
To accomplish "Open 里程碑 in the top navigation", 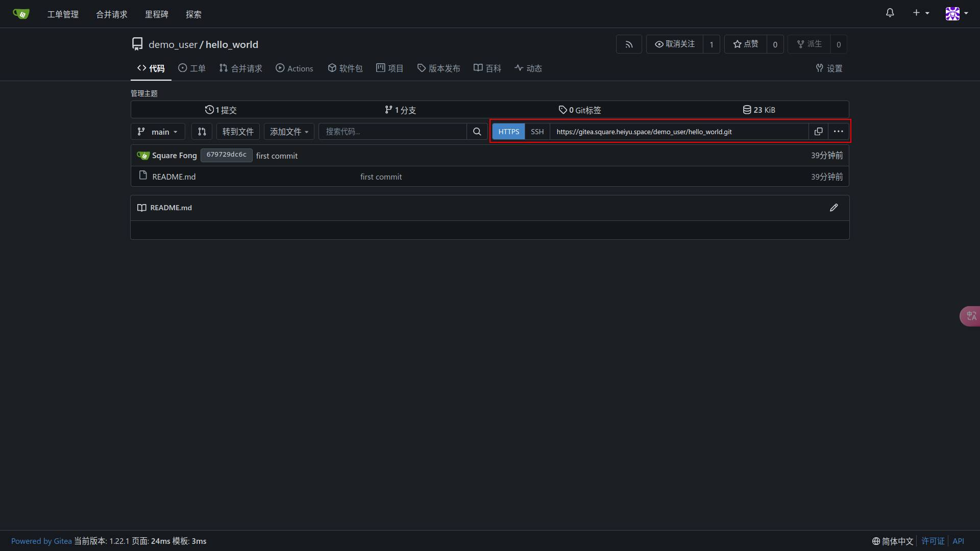I will 156,14.
